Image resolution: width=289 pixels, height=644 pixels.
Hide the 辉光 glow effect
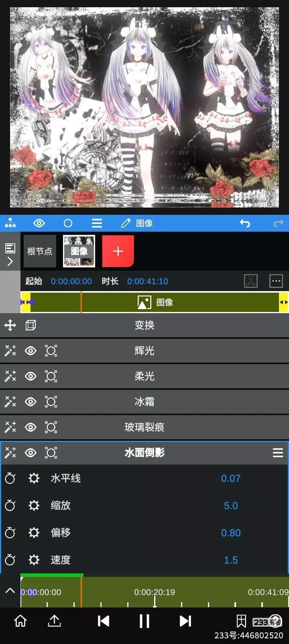(x=31, y=351)
